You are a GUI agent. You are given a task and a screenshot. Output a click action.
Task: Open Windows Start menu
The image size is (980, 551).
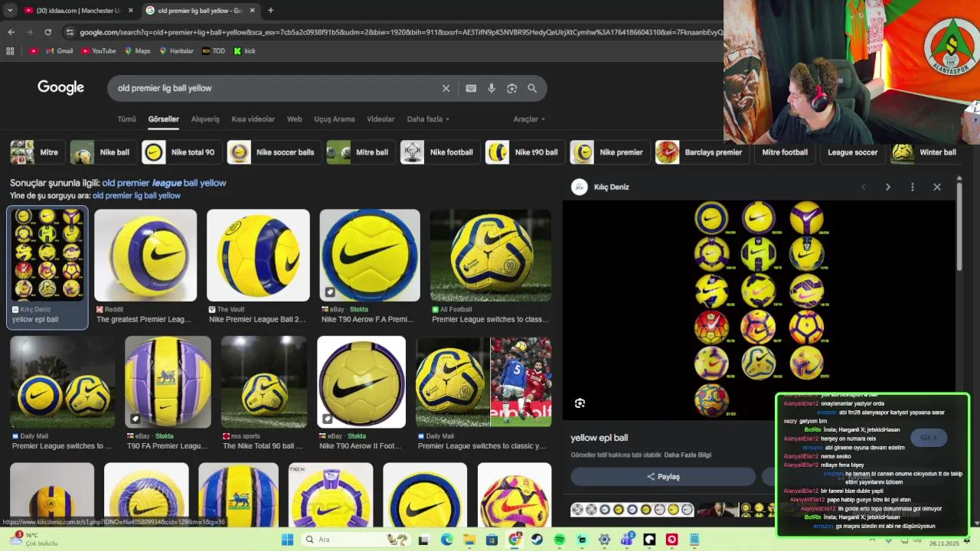point(287,540)
